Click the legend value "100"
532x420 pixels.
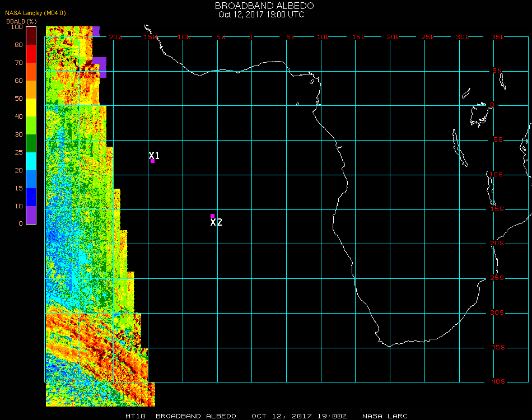click(17, 27)
